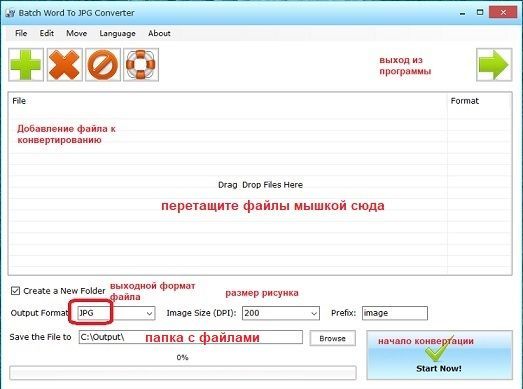Click the Save the File to path field
523x389 pixels.
191,337
